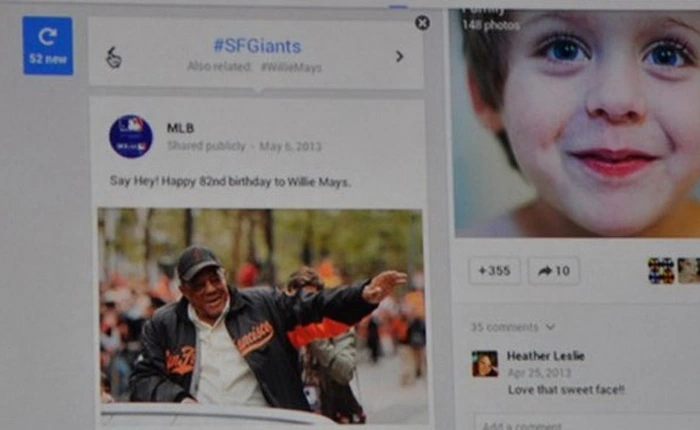Open Heather Leslie's name link

546,356
